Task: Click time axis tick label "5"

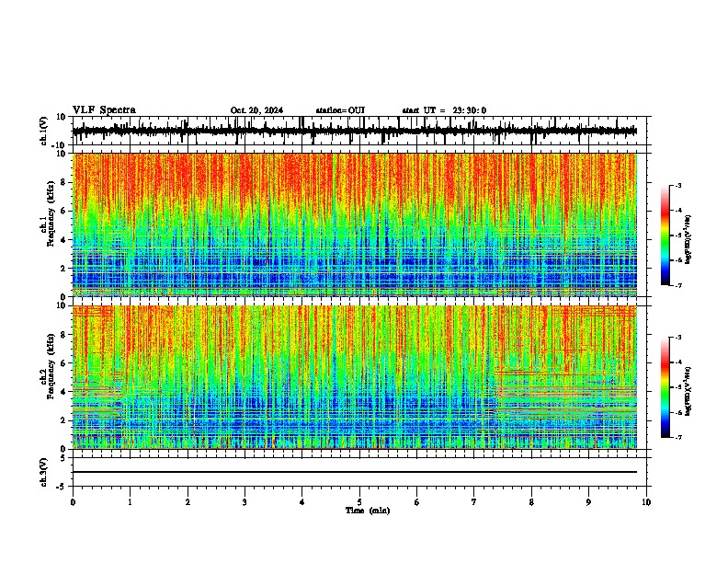Action: pos(359,502)
